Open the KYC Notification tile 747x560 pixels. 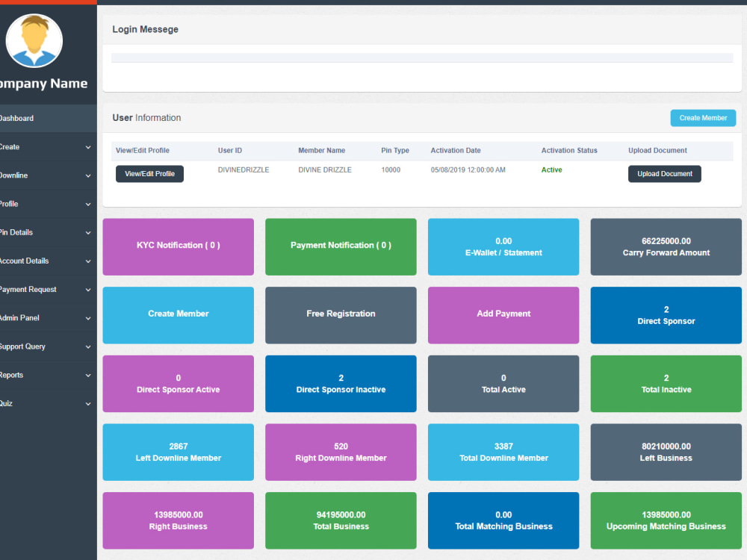pos(179,246)
